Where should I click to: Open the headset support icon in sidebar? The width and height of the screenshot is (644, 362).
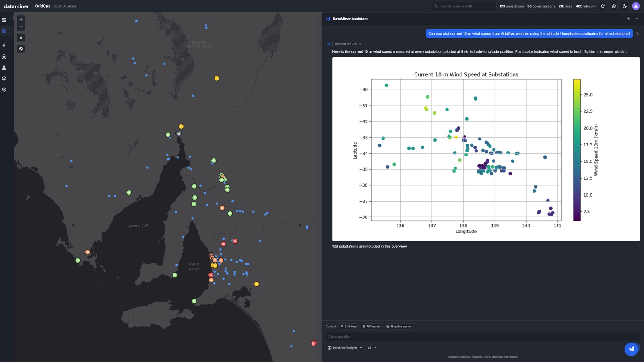(x=4, y=90)
